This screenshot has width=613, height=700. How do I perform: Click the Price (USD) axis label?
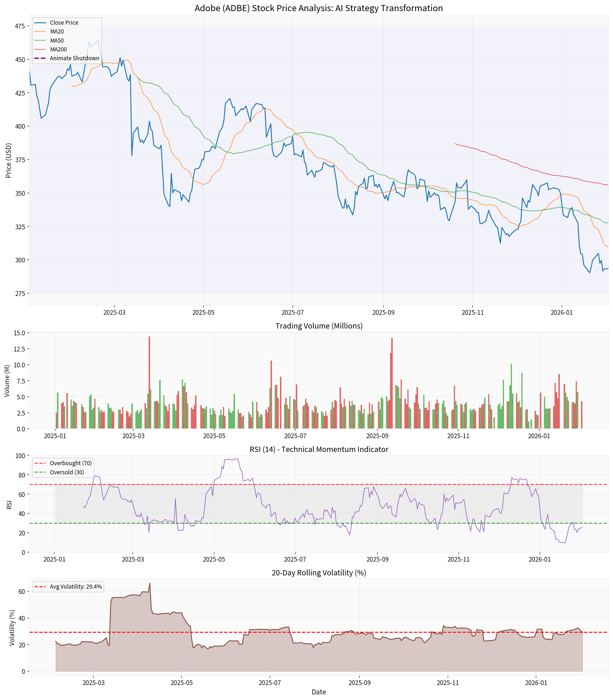point(9,160)
